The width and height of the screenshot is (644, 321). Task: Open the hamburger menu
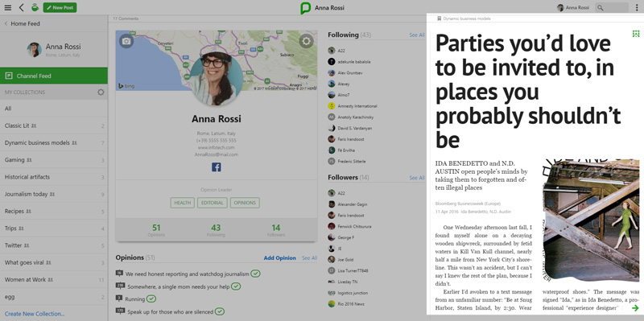point(8,7)
